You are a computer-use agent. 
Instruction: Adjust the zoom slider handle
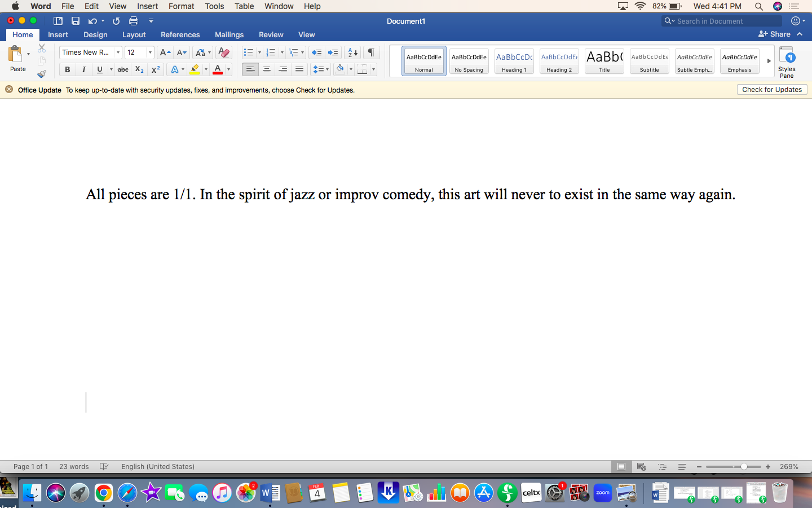(744, 467)
